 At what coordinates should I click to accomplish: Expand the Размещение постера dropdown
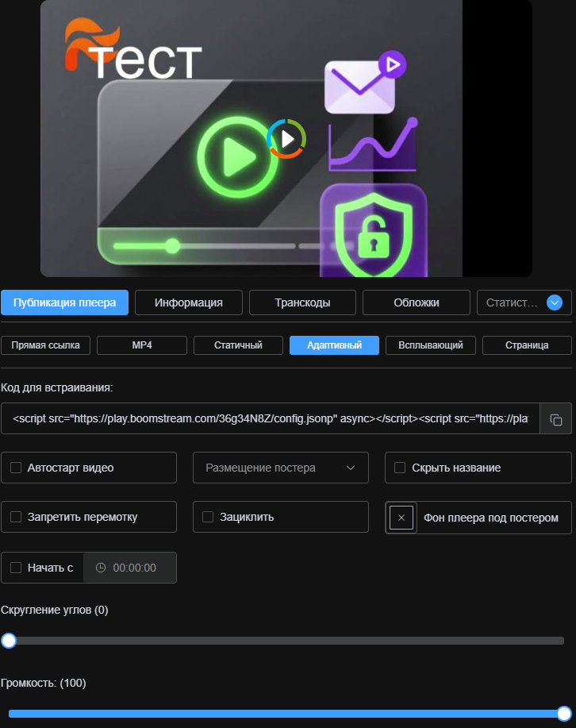click(x=281, y=468)
